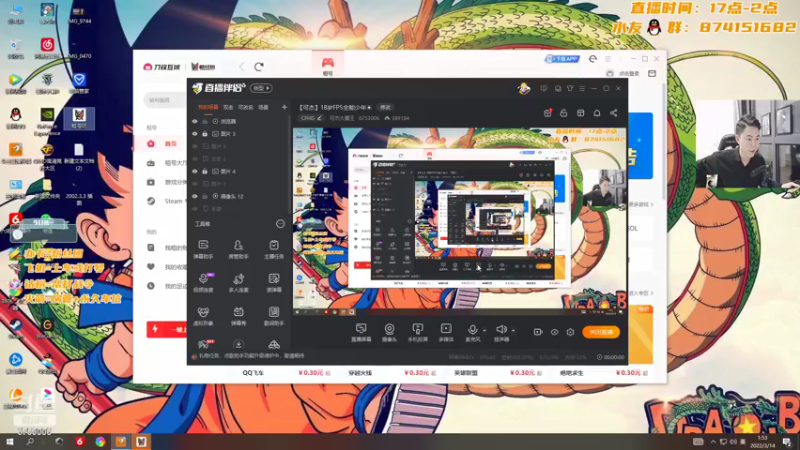The width and height of the screenshot is (800, 450).
Task: Click the 手机投屏 phone cast icon
Action: (418, 329)
